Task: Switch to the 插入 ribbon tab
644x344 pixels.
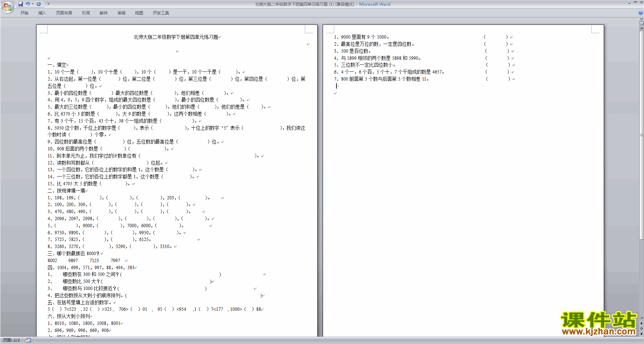Action: click(42, 13)
